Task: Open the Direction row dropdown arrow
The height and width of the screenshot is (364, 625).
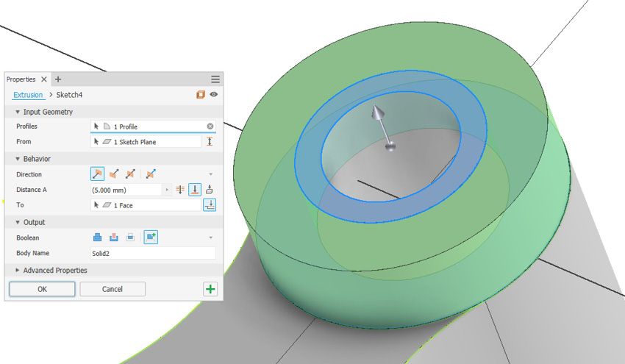Action: 211,174
